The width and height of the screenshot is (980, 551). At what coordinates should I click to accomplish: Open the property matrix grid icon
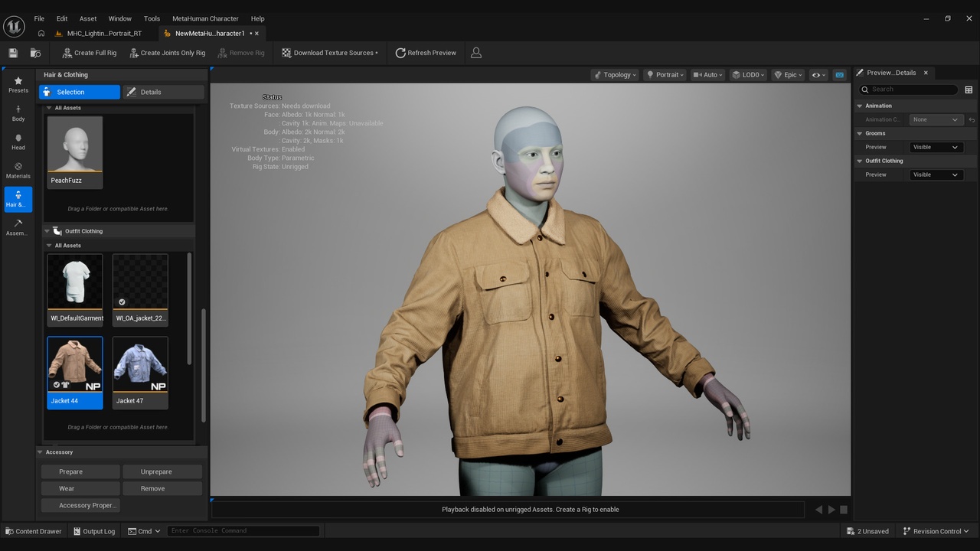pos(969,90)
